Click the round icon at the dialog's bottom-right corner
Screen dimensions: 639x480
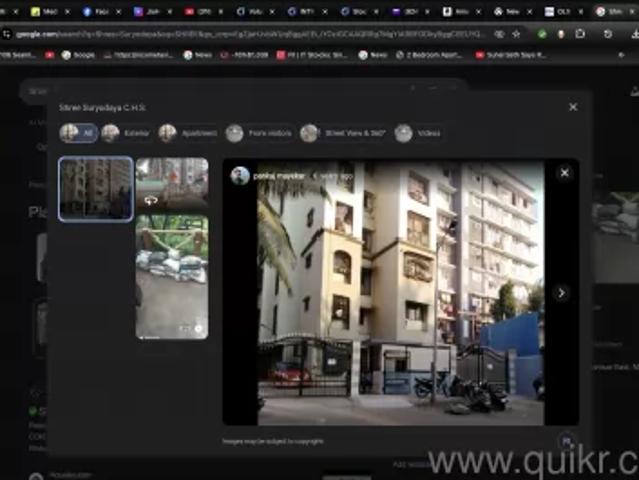click(566, 439)
